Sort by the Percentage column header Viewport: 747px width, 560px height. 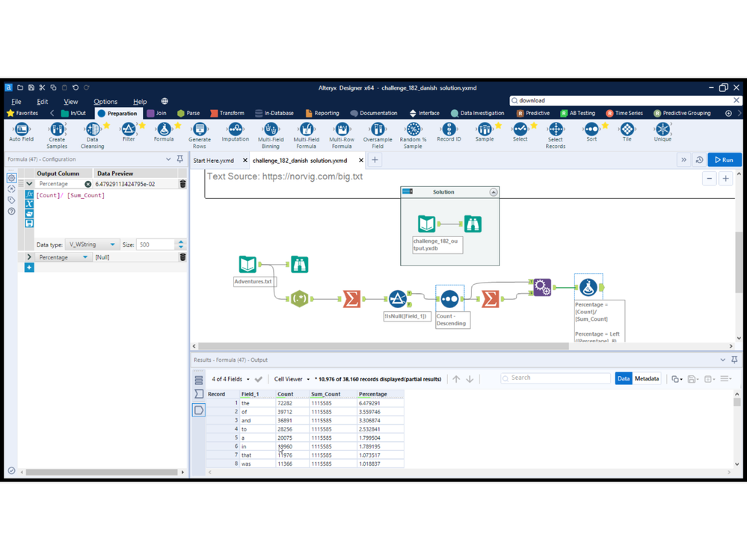pos(373,394)
